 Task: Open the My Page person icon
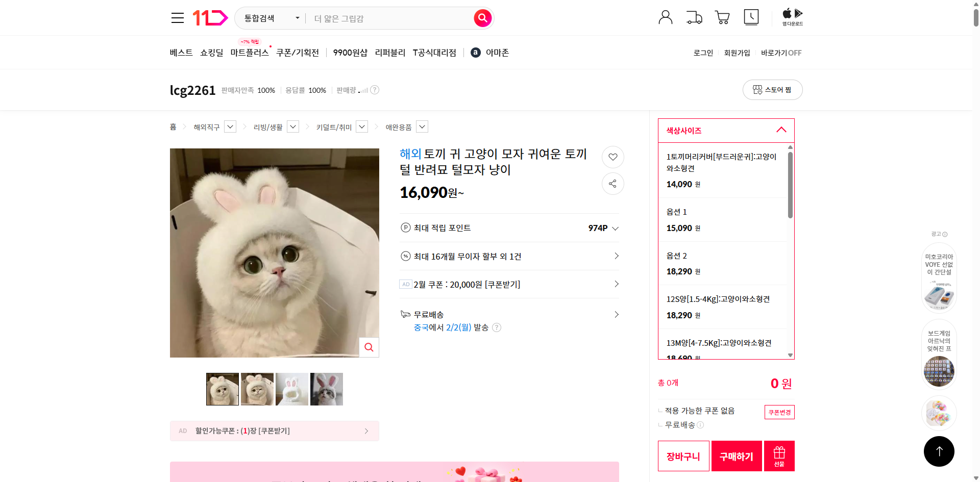coord(665,17)
